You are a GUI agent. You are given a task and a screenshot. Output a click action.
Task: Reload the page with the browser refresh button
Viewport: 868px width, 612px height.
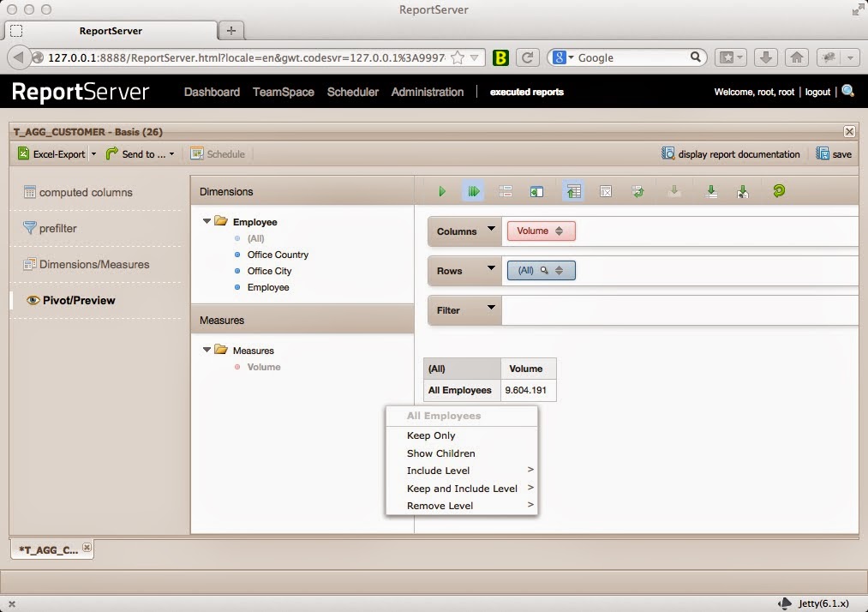pyautogui.click(x=528, y=57)
